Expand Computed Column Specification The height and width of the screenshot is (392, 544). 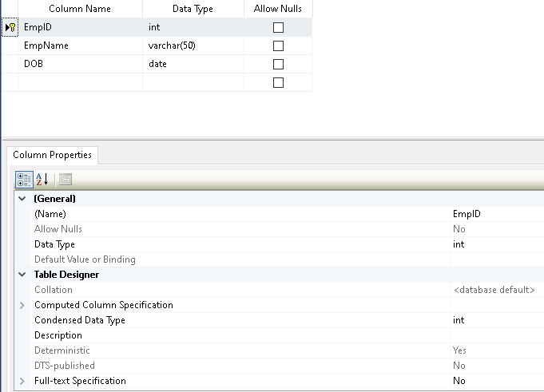click(22, 305)
